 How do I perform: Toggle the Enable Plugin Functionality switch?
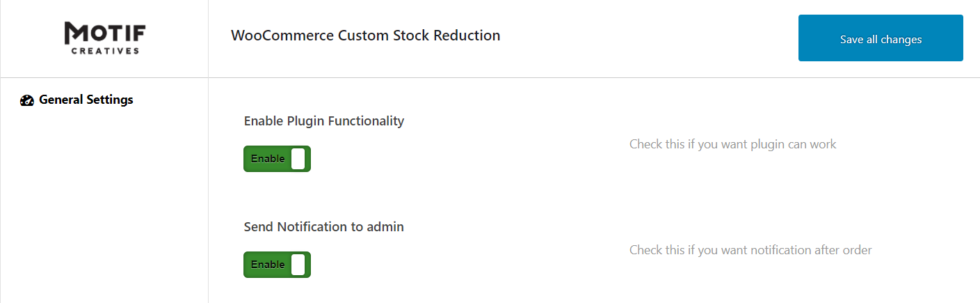point(277,159)
